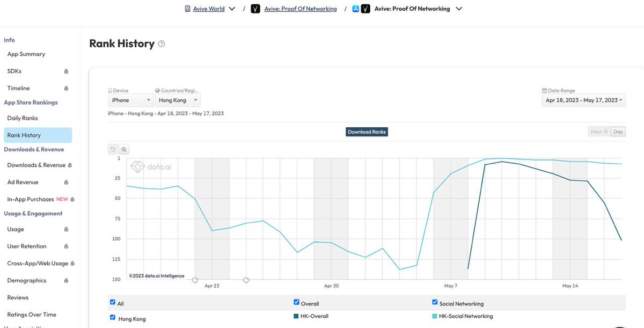
Task: Open App Summary in sidebar
Action: pos(26,54)
